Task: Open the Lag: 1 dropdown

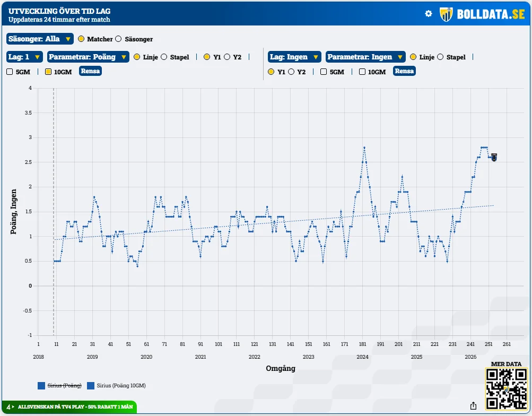Action: (x=24, y=57)
